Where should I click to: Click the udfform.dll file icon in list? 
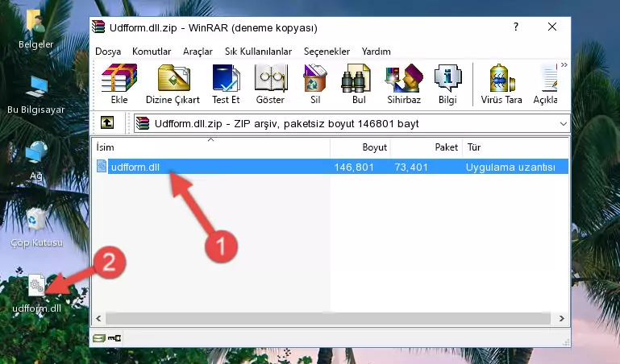(x=102, y=166)
